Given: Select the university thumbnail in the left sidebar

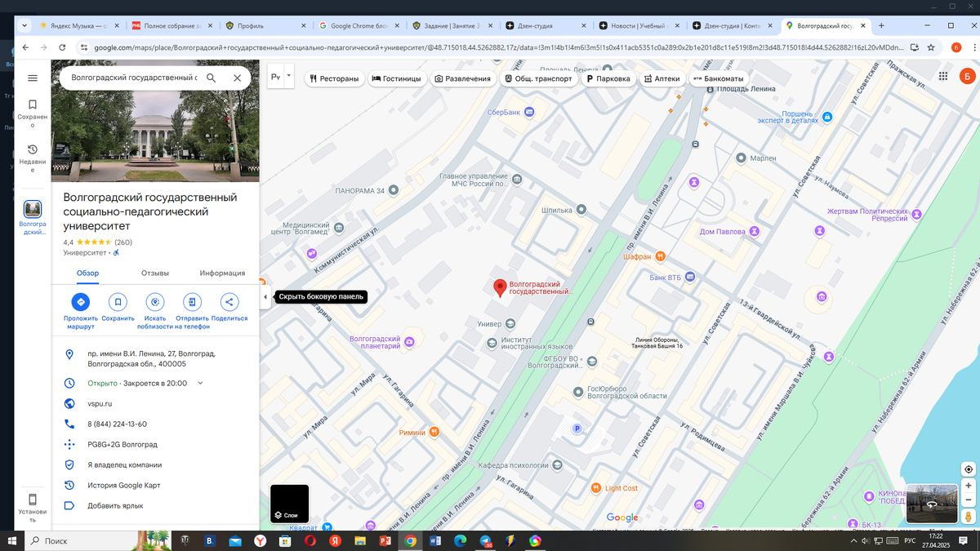Looking at the screenshot, I should pyautogui.click(x=33, y=210).
